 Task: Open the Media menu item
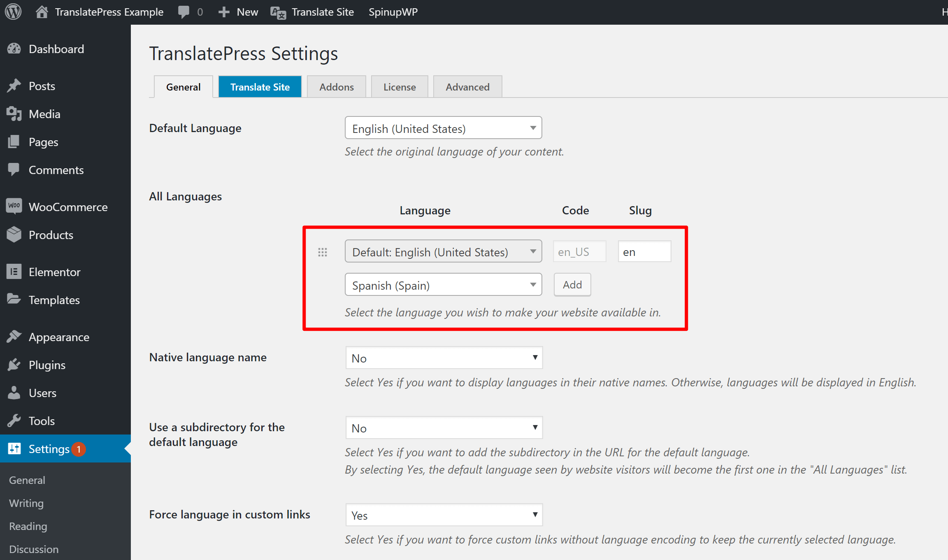click(65, 114)
